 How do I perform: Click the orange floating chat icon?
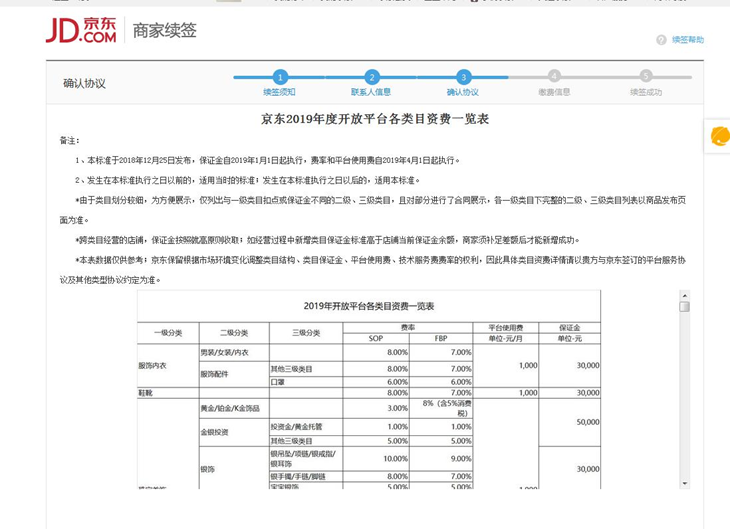pyautogui.click(x=720, y=136)
